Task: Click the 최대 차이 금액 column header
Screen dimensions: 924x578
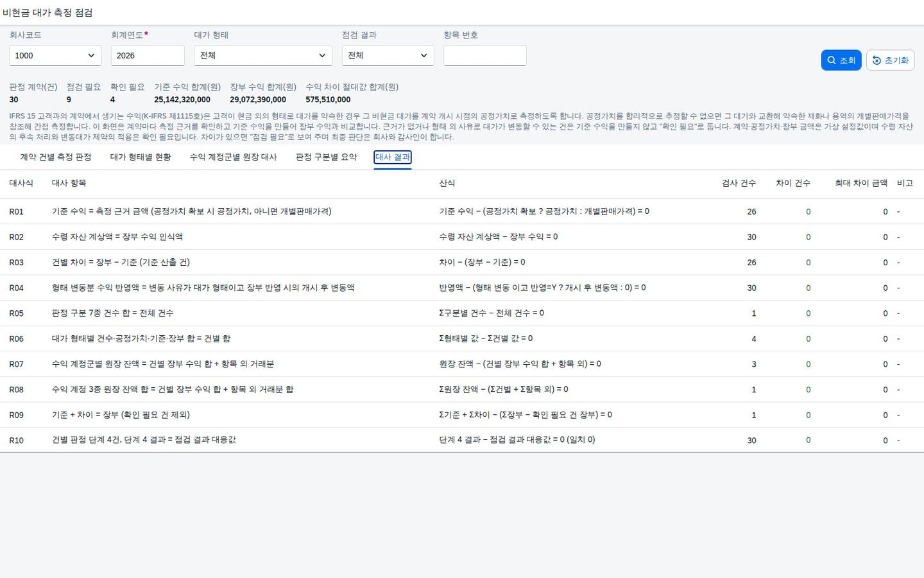Action: click(x=861, y=183)
